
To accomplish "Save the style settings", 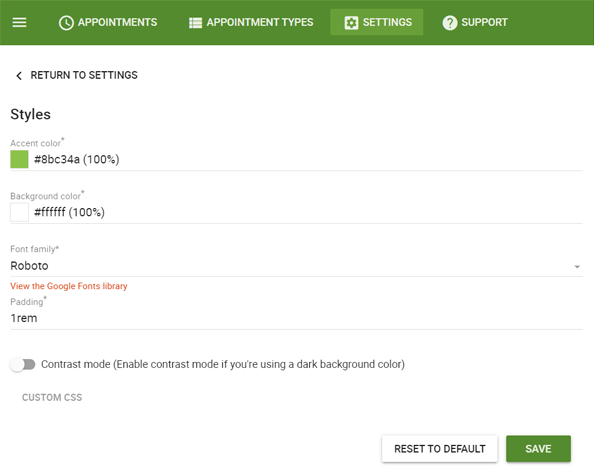I will [538, 449].
